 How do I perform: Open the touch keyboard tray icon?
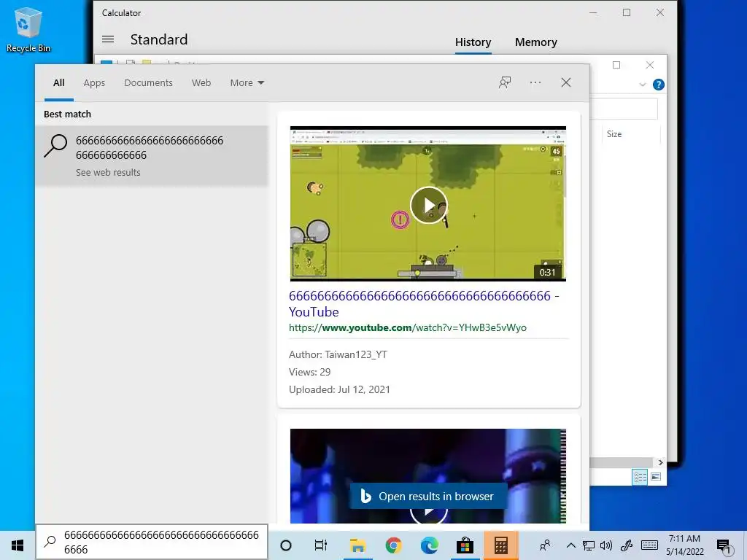coord(649,545)
